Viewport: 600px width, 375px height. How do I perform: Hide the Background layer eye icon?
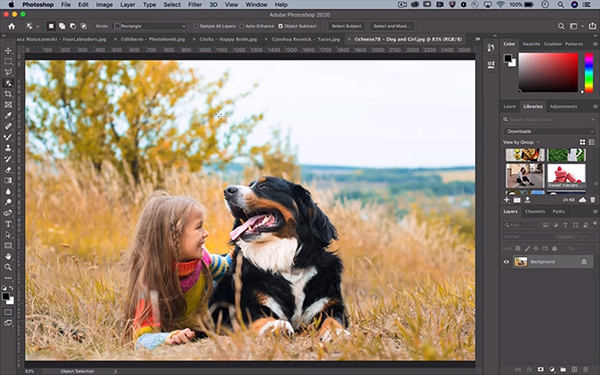coord(506,262)
